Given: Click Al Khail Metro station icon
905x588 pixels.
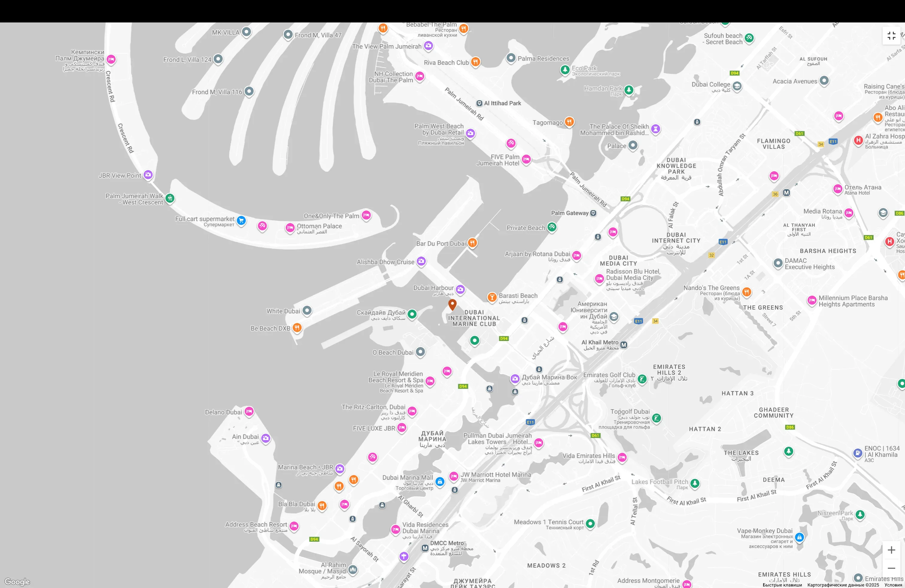Looking at the screenshot, I should 624,345.
